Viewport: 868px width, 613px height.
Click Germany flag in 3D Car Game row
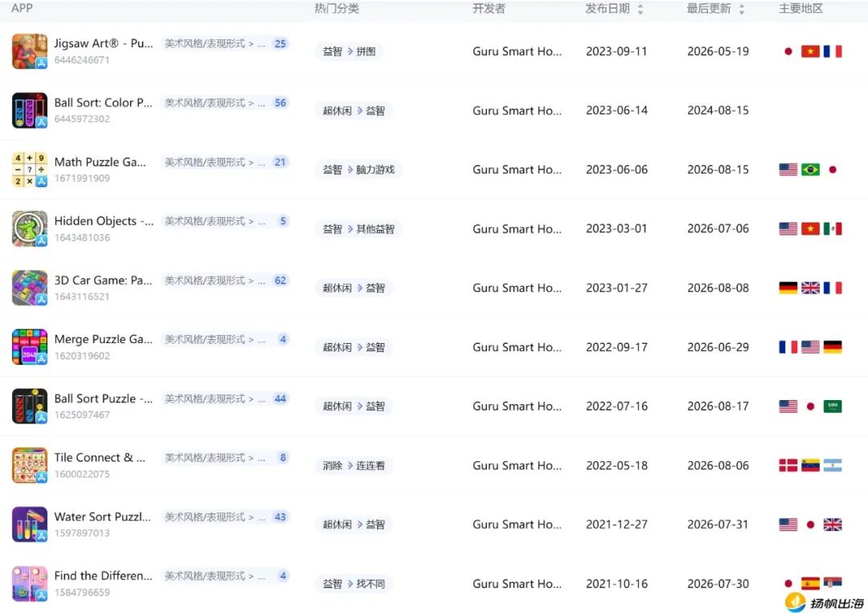pyautogui.click(x=788, y=288)
